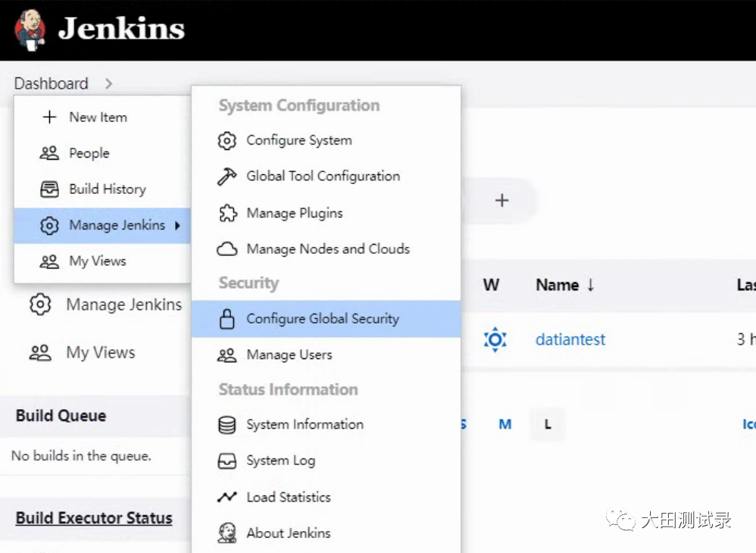Toggle the Name column sort arrow
Viewport: 756px width, 553px height.
[589, 284]
